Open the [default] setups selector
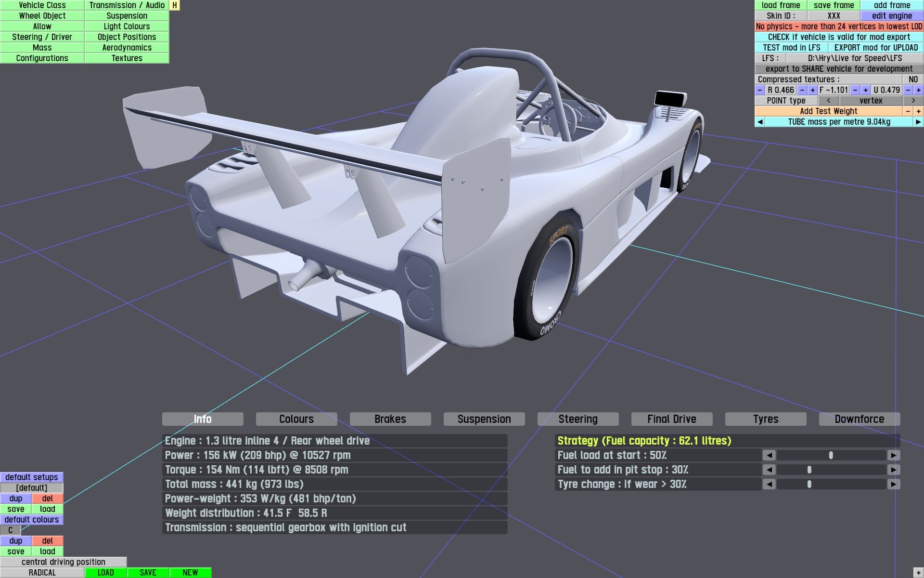 click(x=32, y=488)
